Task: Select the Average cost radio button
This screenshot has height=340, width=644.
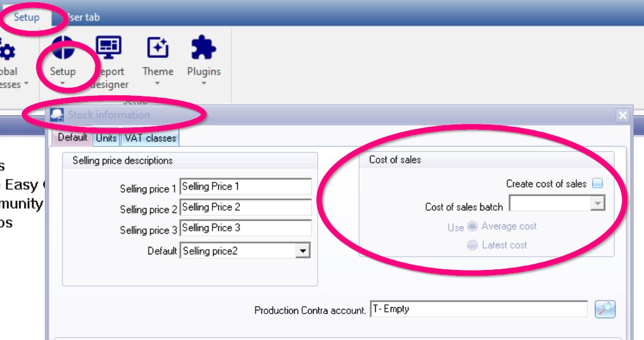Action: [x=473, y=226]
